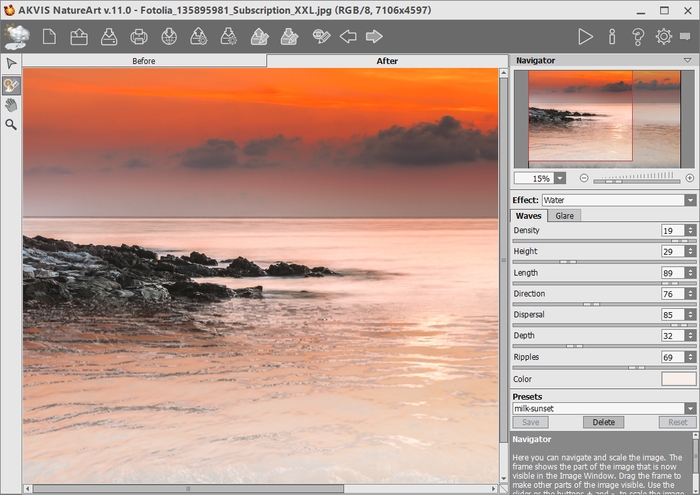Save the image using tray-down icon
This screenshot has width=700, height=495.
click(x=109, y=37)
